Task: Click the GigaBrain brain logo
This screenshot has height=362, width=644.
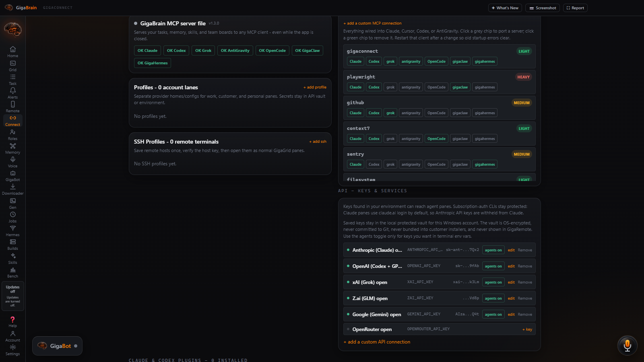Action: point(12,29)
